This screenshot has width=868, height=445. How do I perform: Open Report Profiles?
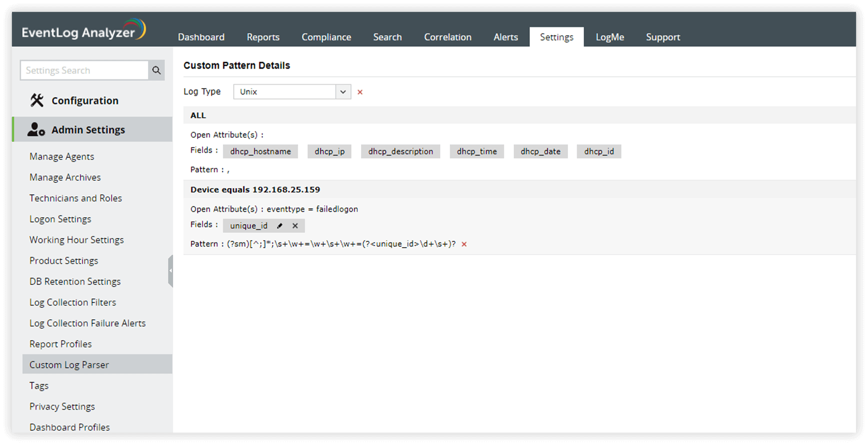point(61,344)
